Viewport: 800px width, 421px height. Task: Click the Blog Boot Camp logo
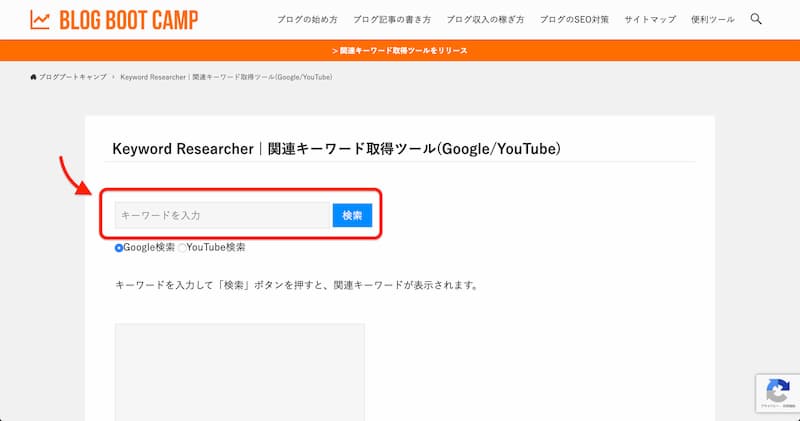tap(114, 20)
